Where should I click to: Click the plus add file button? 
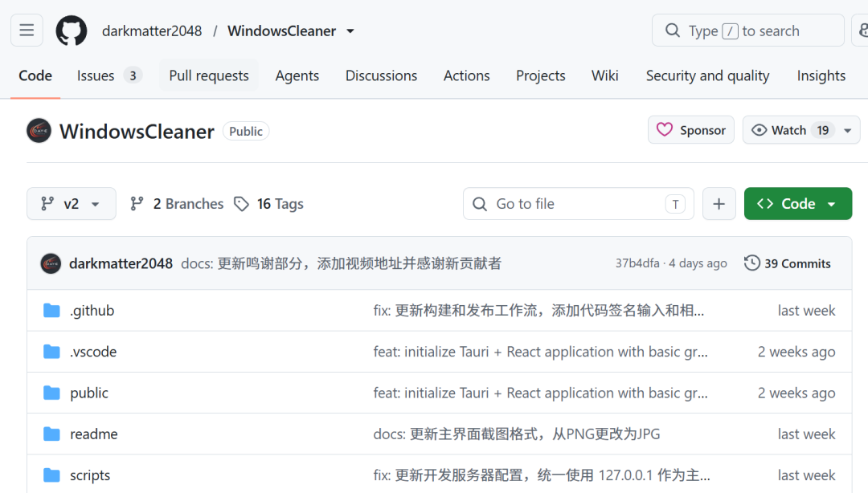click(x=719, y=204)
